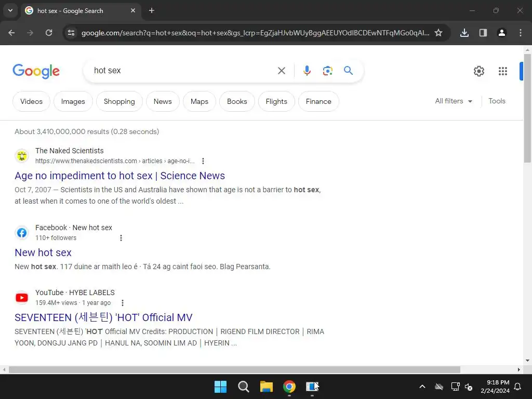Click the YouTube result favicon

(22, 298)
